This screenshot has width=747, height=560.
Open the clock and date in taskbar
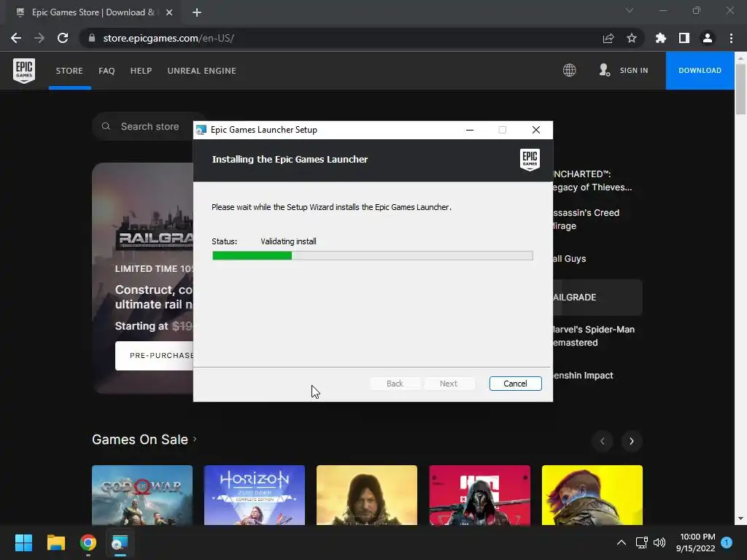pyautogui.click(x=696, y=542)
